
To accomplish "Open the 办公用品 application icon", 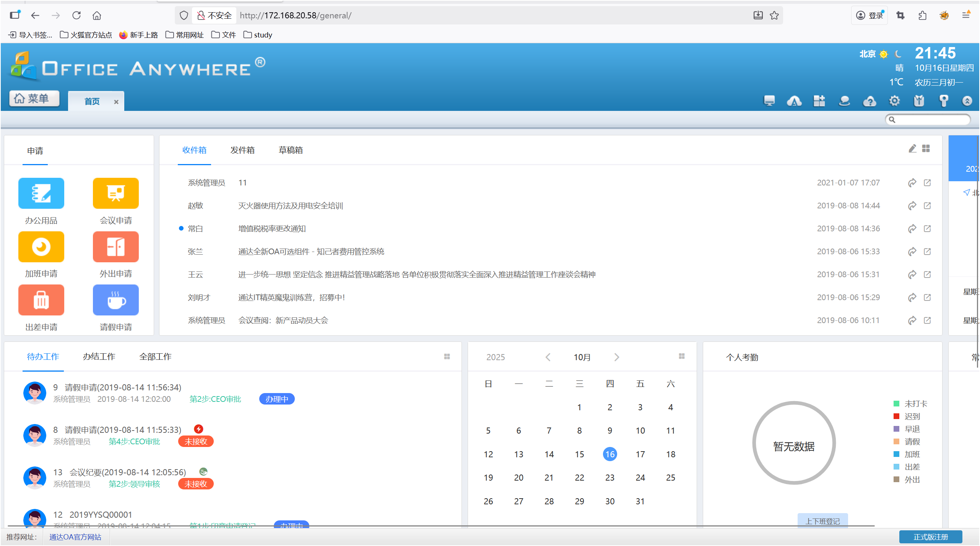I will click(41, 193).
